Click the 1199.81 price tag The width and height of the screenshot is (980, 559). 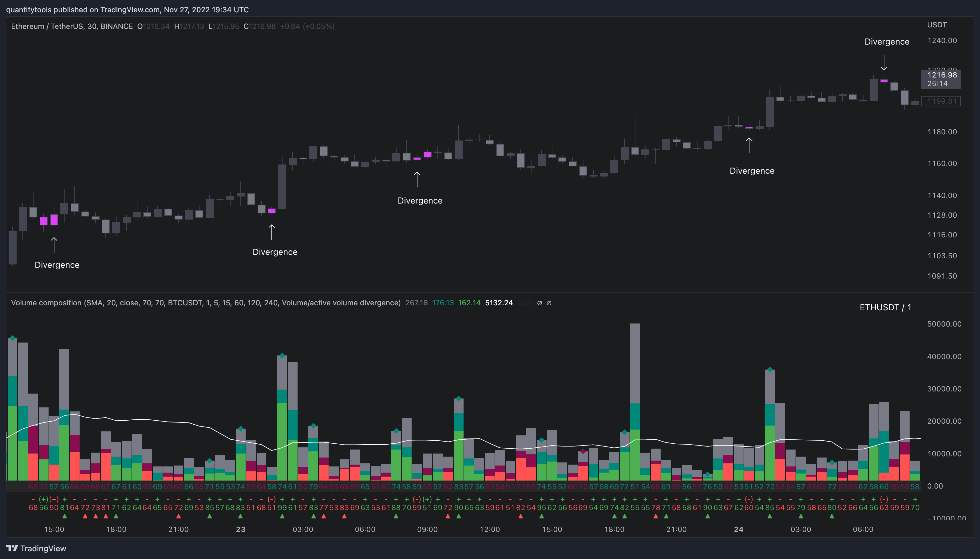pyautogui.click(x=941, y=101)
